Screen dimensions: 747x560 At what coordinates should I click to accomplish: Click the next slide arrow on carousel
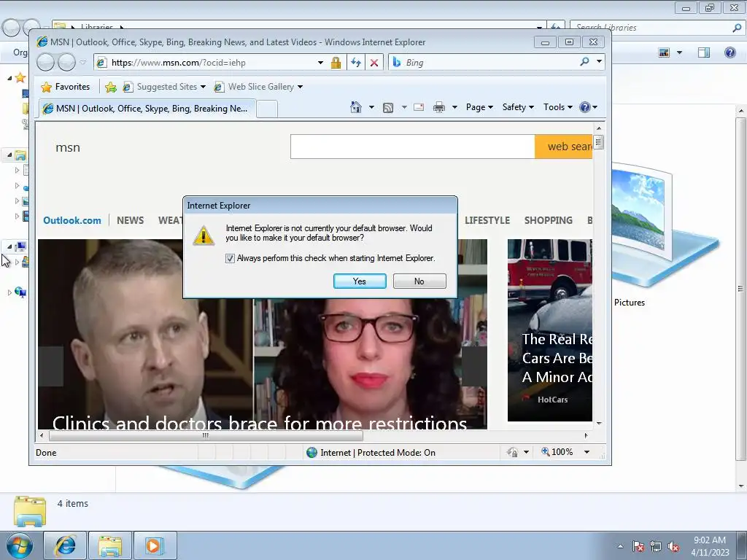(x=474, y=366)
